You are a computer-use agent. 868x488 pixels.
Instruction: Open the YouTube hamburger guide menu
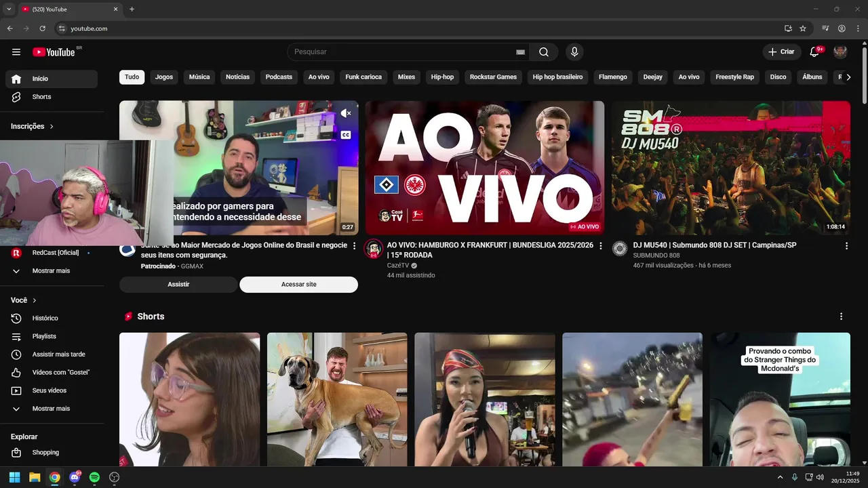(x=16, y=52)
